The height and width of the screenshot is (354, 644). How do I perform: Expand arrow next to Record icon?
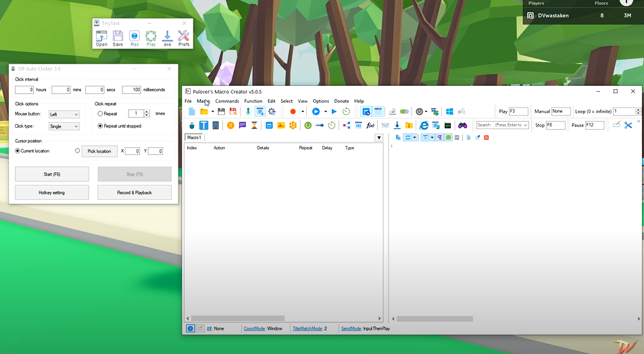(303, 111)
